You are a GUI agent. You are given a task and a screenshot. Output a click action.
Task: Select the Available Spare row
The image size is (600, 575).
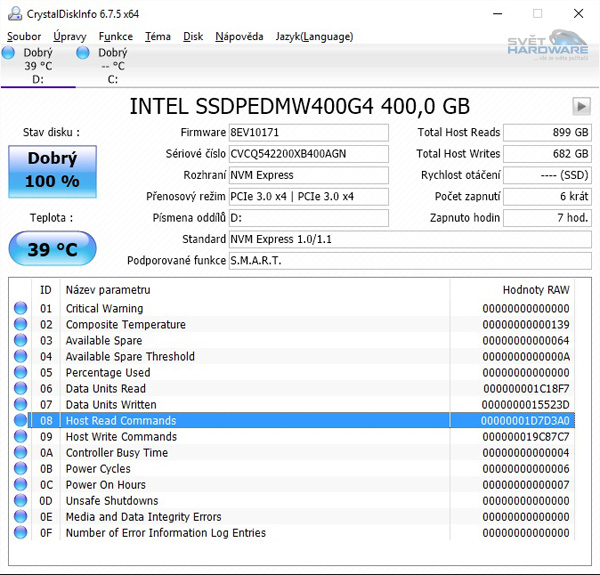pyautogui.click(x=292, y=340)
